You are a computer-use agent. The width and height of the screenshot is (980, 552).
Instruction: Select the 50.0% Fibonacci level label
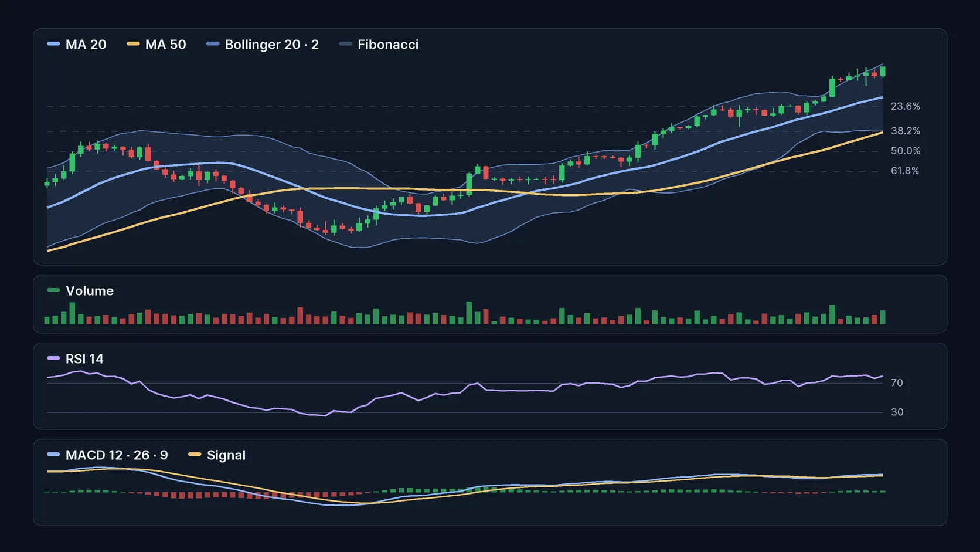tap(906, 151)
